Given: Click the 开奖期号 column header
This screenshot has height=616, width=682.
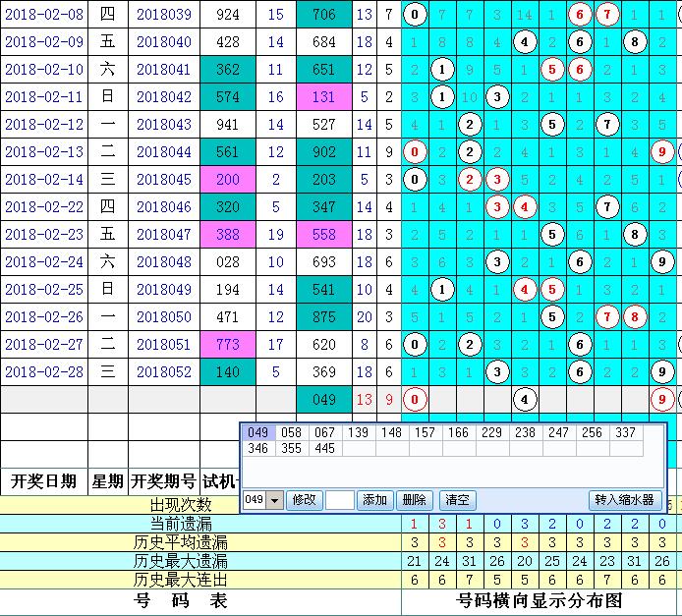Looking at the screenshot, I should coord(162,481).
